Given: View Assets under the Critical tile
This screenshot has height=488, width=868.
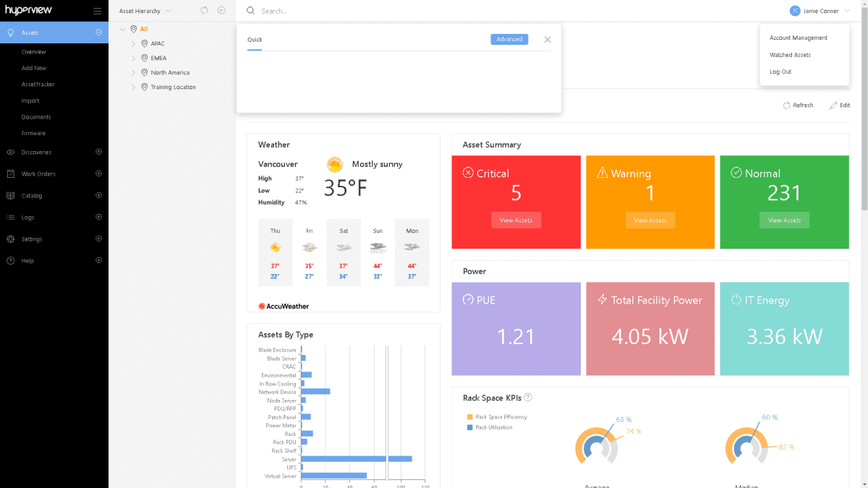Looking at the screenshot, I should click(x=516, y=221).
